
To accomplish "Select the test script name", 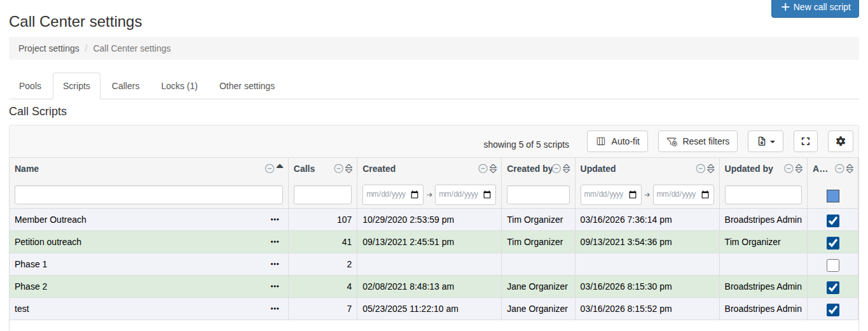I will click(x=22, y=309).
